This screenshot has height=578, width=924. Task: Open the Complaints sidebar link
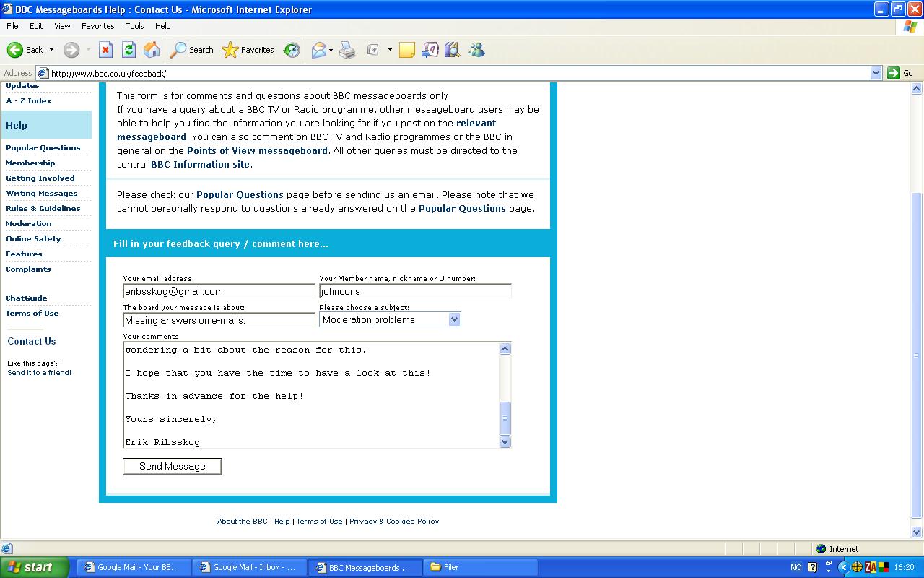(x=28, y=269)
